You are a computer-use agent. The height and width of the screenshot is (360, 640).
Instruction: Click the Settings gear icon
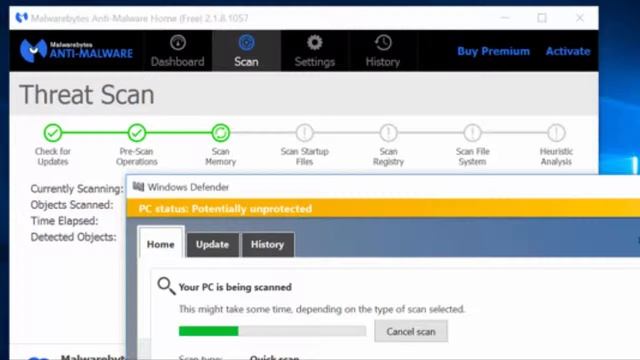pyautogui.click(x=315, y=42)
